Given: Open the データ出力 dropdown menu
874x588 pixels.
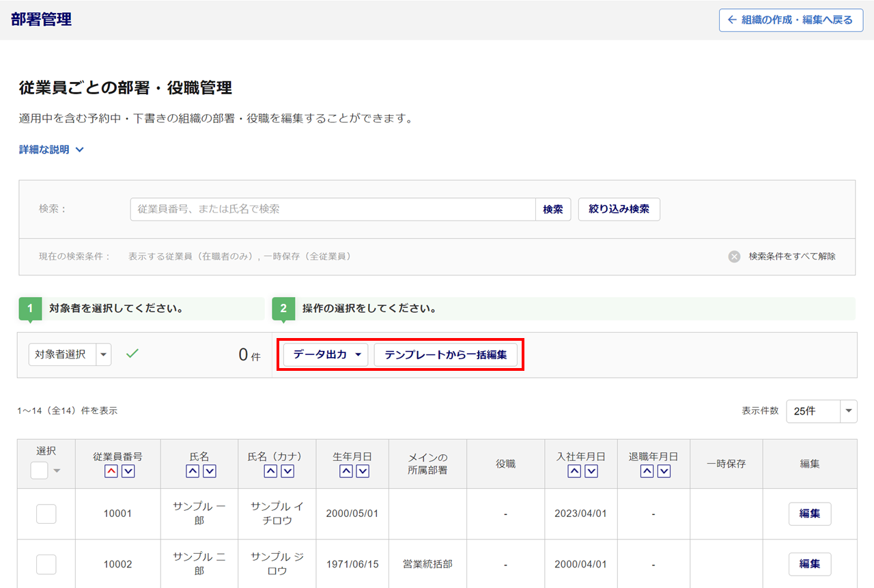Looking at the screenshot, I should tap(326, 354).
